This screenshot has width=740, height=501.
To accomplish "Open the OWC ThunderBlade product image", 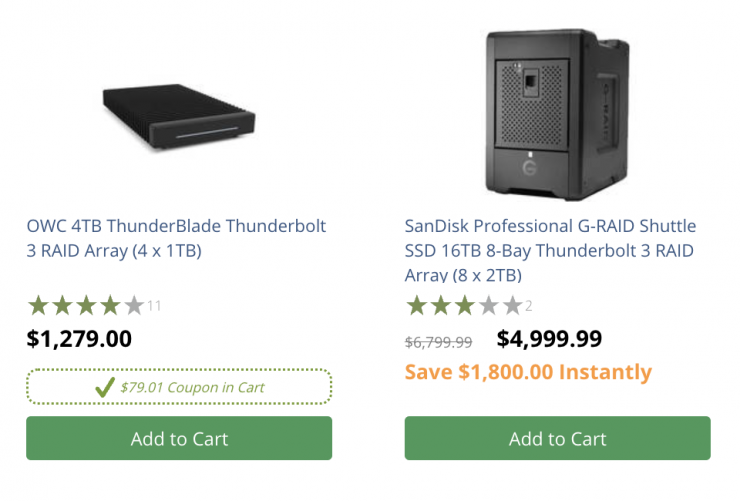I will coord(179,115).
